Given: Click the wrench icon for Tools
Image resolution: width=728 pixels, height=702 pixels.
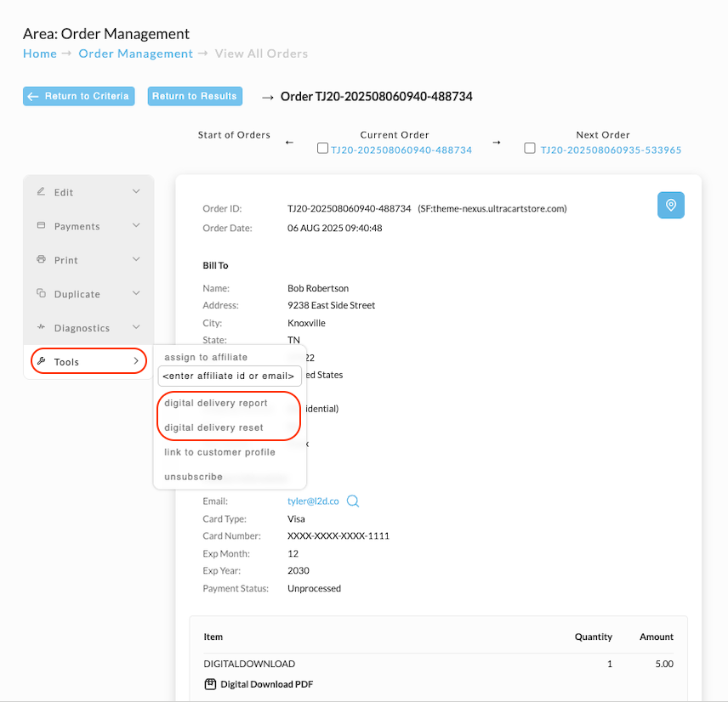Looking at the screenshot, I should 41,361.
